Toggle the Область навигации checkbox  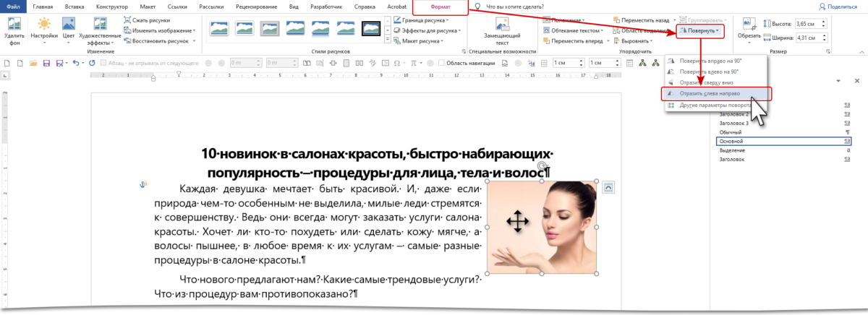(441, 64)
